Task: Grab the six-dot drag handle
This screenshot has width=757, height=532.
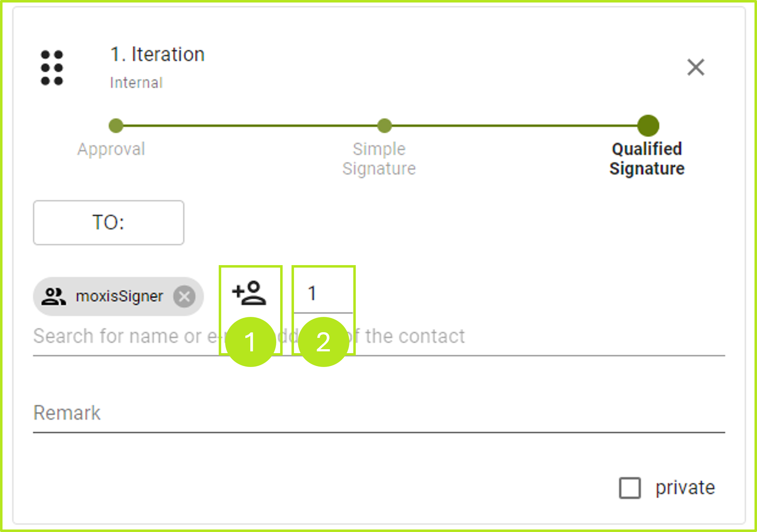Action: pos(52,68)
